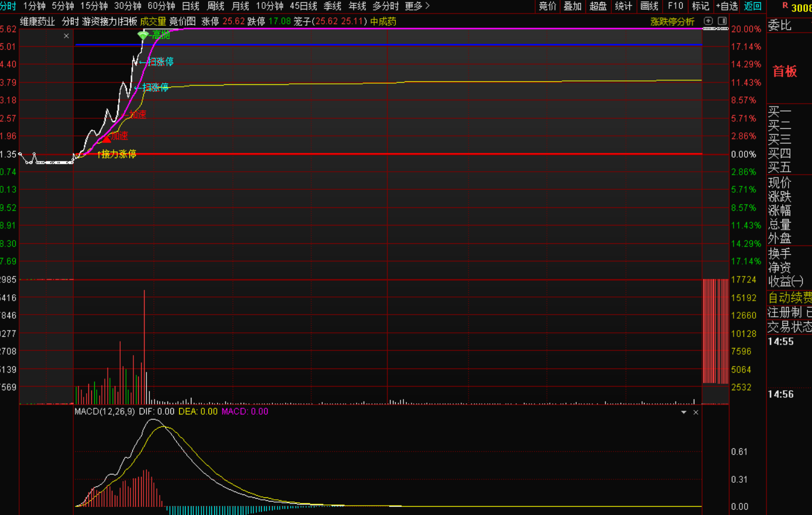Image resolution: width=812 pixels, height=515 pixels.
Task: Click the MACD(12,26,9) indicator label
Action: coord(104,412)
